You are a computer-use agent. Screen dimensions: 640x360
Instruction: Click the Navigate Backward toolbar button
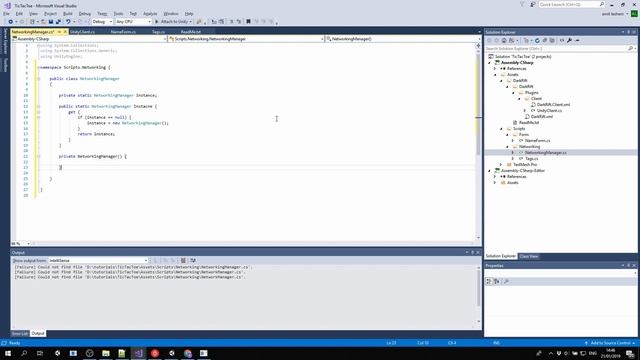pyautogui.click(x=11, y=22)
